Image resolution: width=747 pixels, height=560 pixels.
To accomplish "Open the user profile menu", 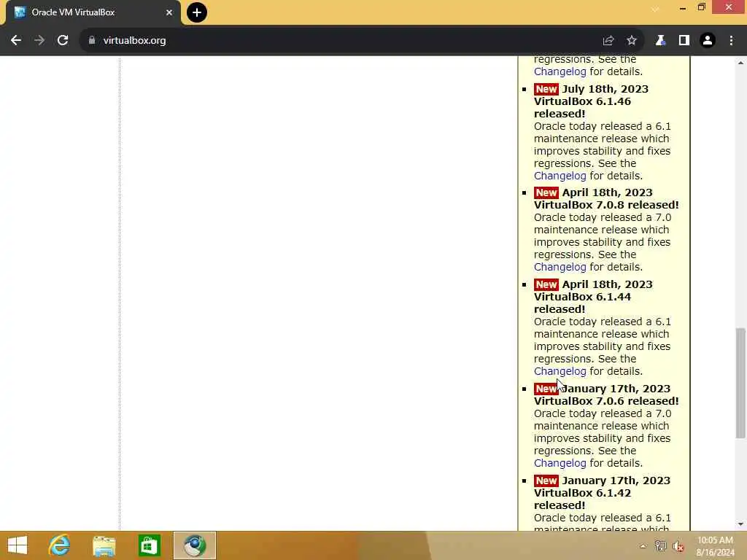I will click(x=708, y=41).
